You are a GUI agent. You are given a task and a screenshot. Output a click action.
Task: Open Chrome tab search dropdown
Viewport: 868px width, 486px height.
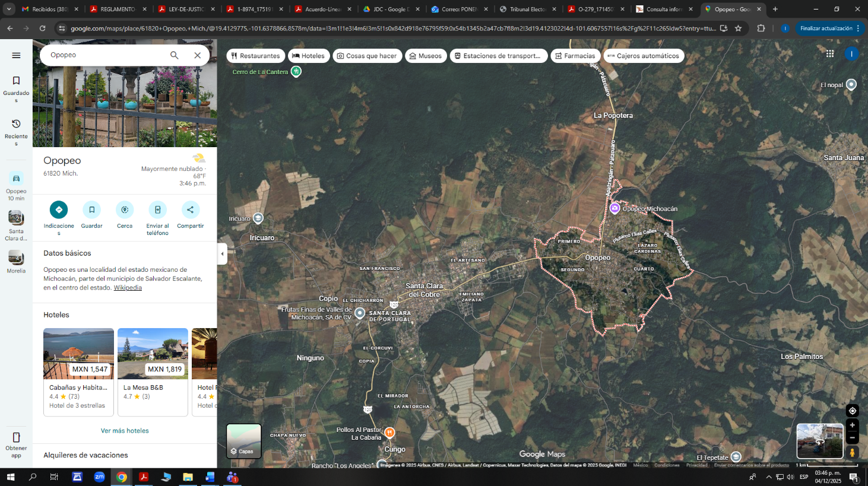(x=9, y=9)
